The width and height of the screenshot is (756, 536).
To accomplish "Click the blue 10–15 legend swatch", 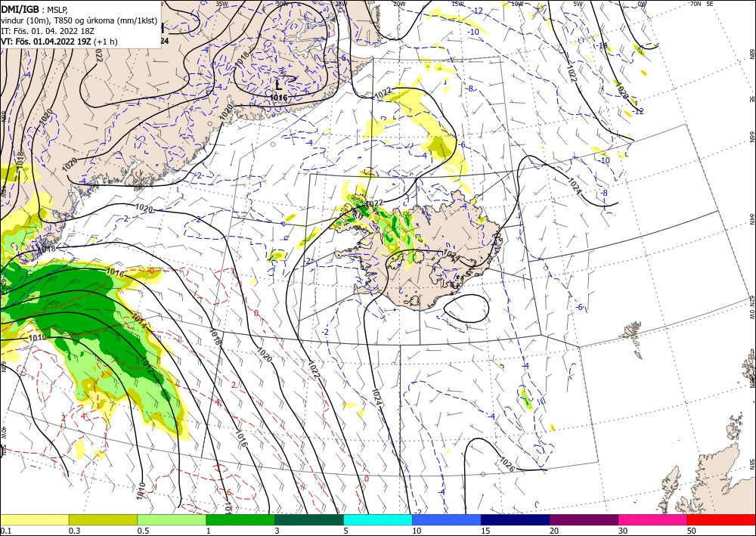I will tap(447, 519).
